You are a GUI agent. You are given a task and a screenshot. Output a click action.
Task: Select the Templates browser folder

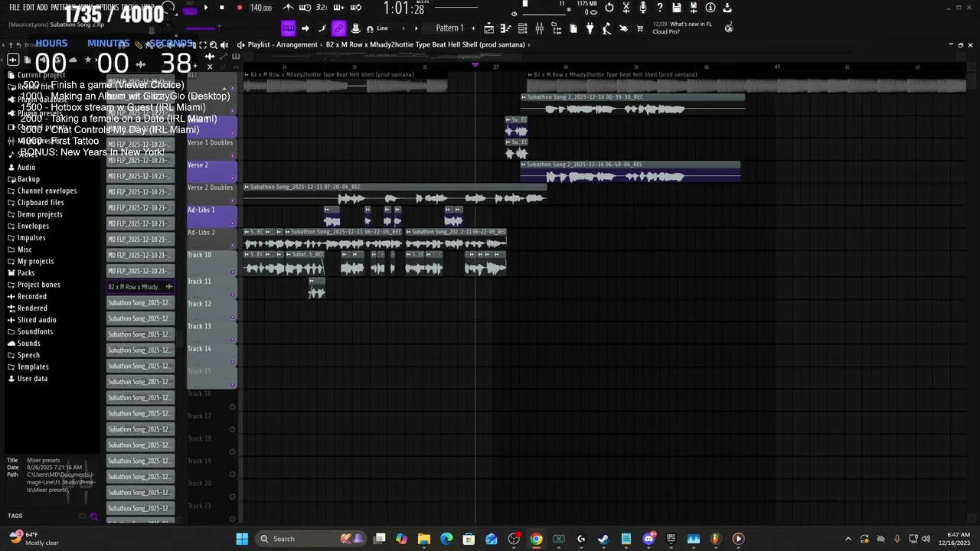[x=33, y=367]
